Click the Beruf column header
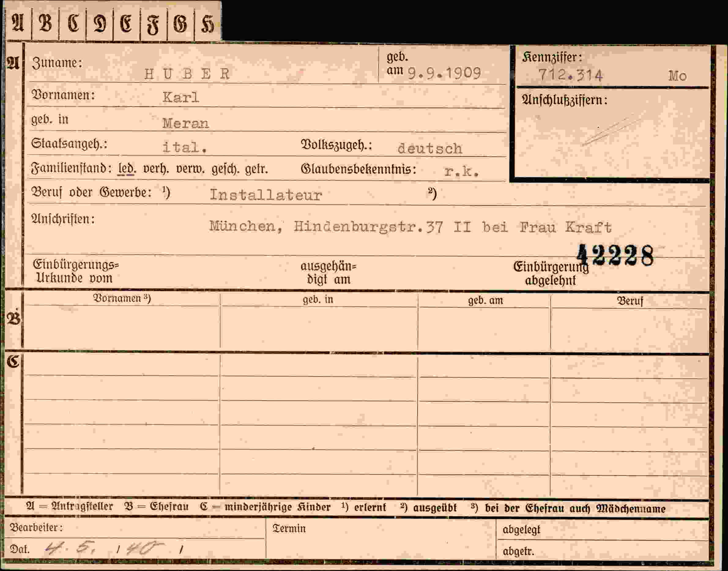This screenshot has width=728, height=571. (630, 301)
